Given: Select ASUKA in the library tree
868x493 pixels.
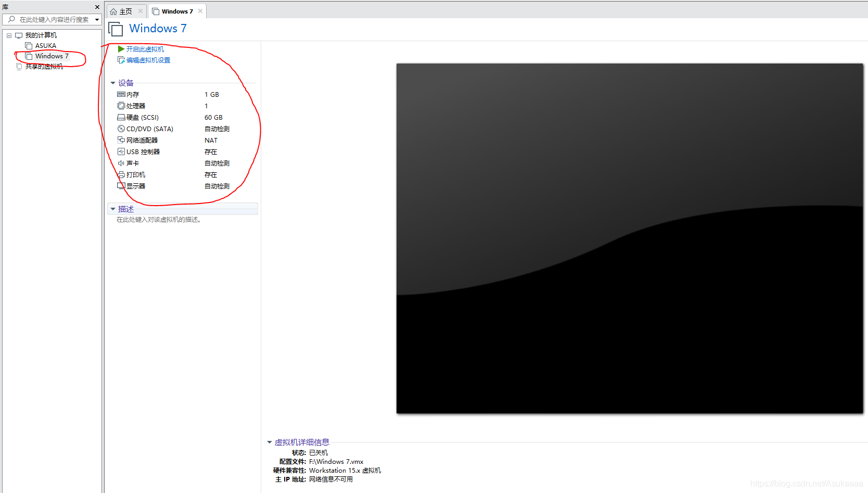Looking at the screenshot, I should point(46,46).
